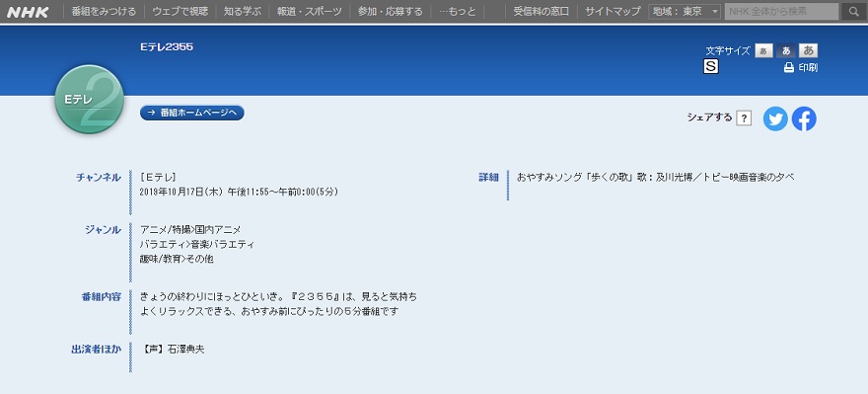This screenshot has width=868, height=394.
Task: Click the 趣味/教育>その他 genre line
Action: (x=178, y=259)
